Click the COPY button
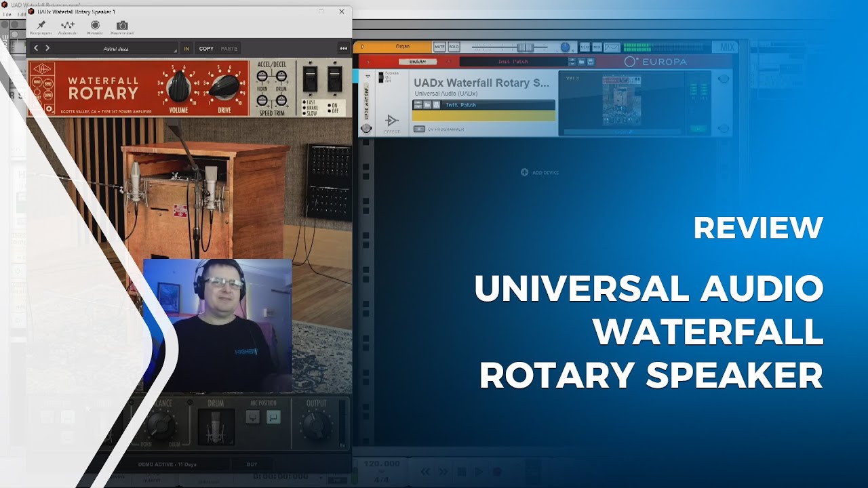The width and height of the screenshot is (868, 488). tap(206, 48)
